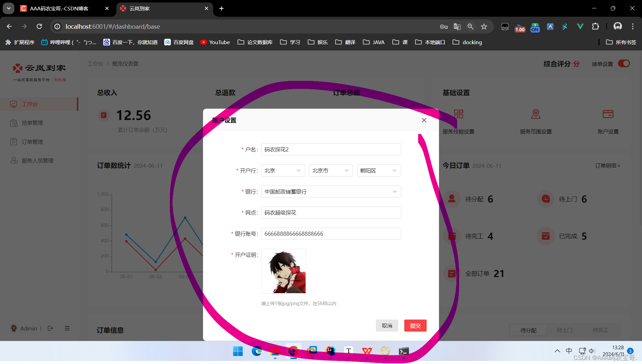Image resolution: width=642 pixels, height=364 pixels.
Task: Select the 用户名 input field
Action: 331,149
